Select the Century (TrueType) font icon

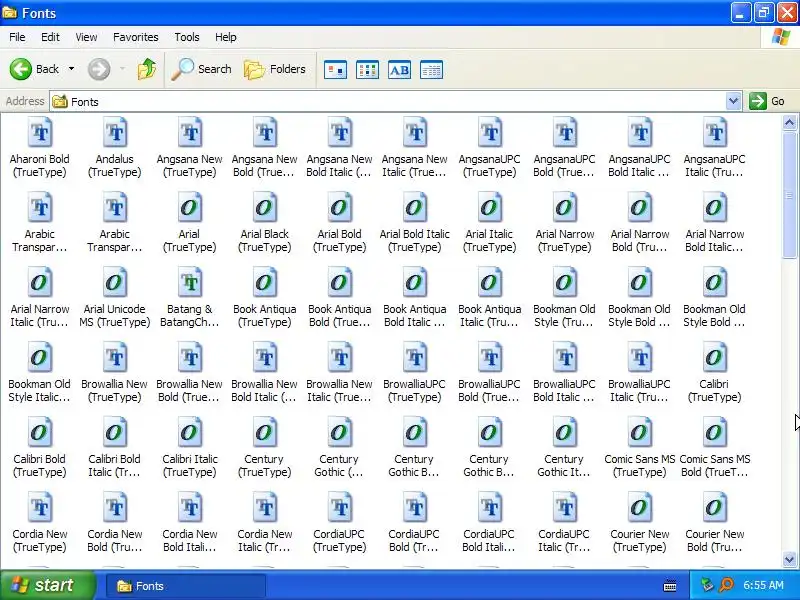point(265,433)
